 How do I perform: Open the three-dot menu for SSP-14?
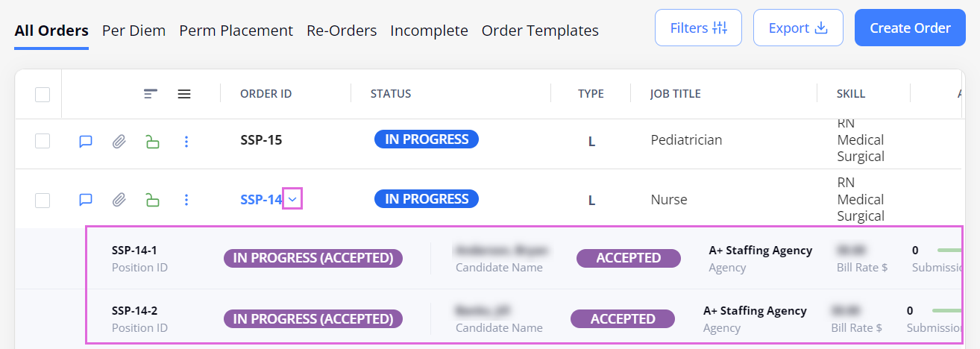point(186,200)
